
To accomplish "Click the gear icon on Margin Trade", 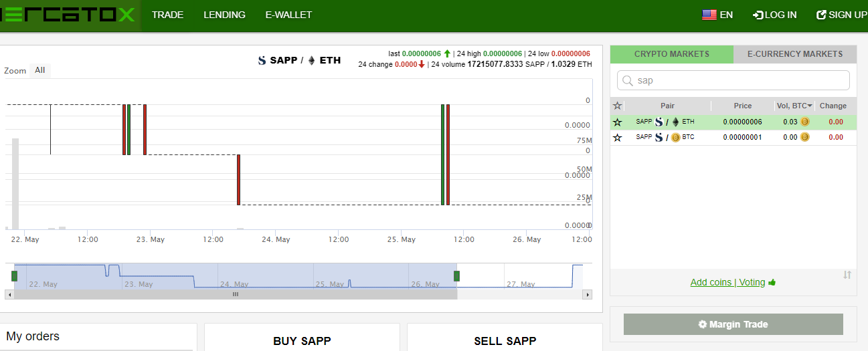I will click(x=702, y=324).
